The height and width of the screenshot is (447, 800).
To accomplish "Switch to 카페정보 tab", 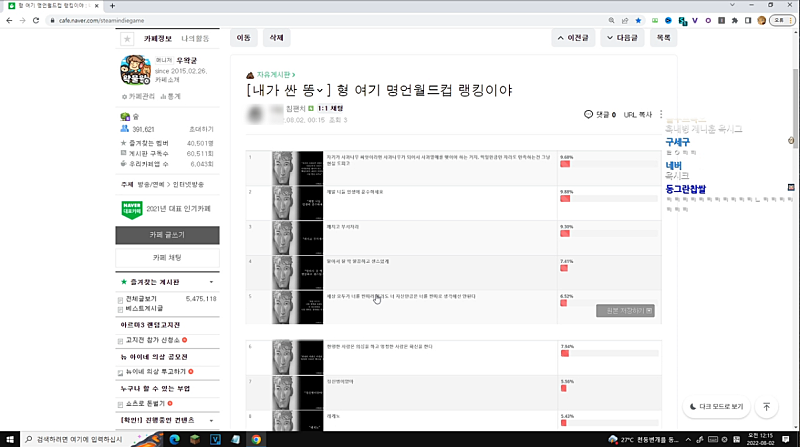I will click(158, 39).
